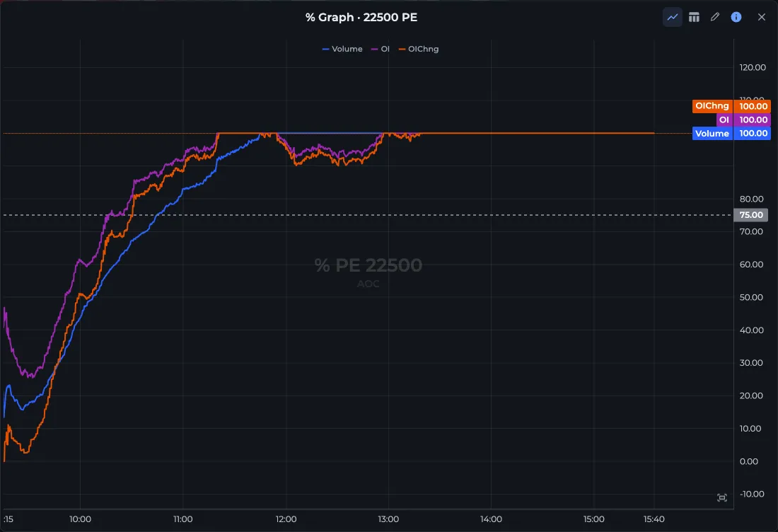Image resolution: width=778 pixels, height=532 pixels.
Task: Click the 0.00 axis value
Action: [749, 461]
